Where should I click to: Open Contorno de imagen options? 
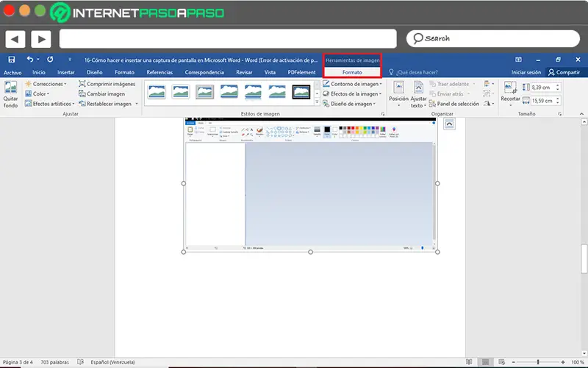pyautogui.click(x=352, y=84)
